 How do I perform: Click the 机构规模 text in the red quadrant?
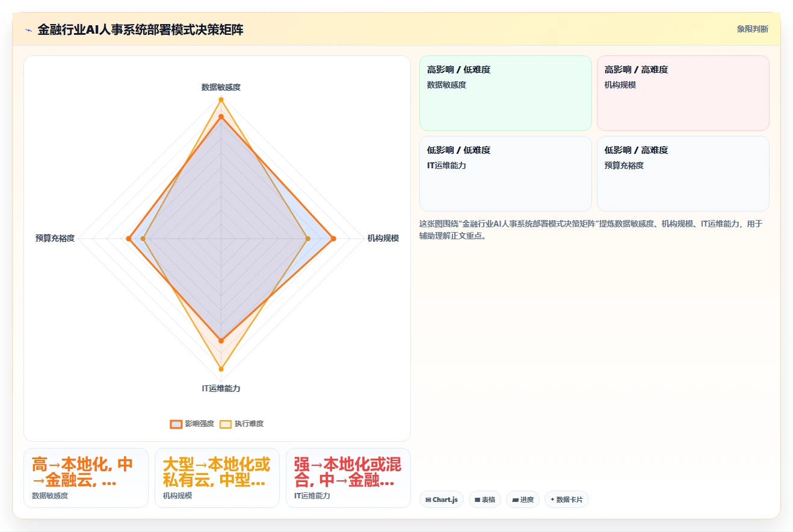tap(620, 85)
